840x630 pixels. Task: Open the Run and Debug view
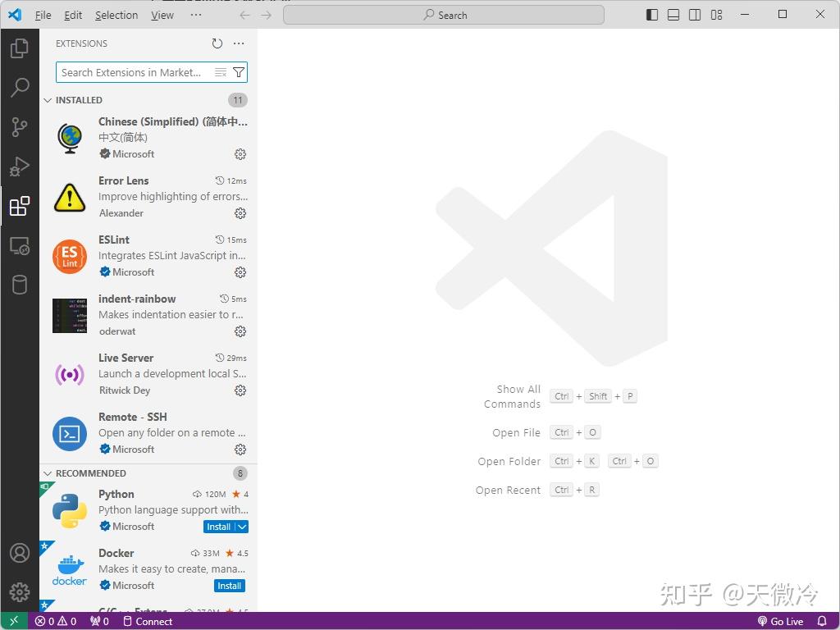pos(20,167)
